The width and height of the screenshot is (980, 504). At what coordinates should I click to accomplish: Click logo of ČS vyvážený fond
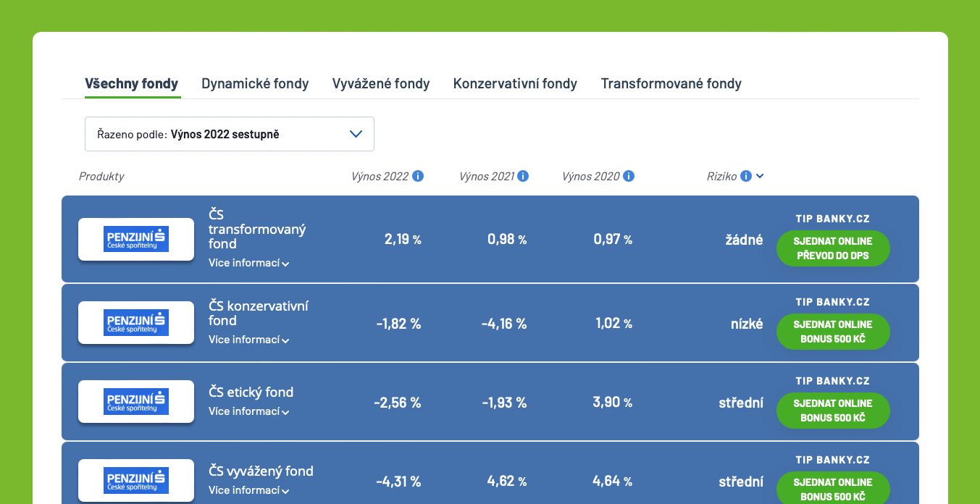tap(136, 480)
